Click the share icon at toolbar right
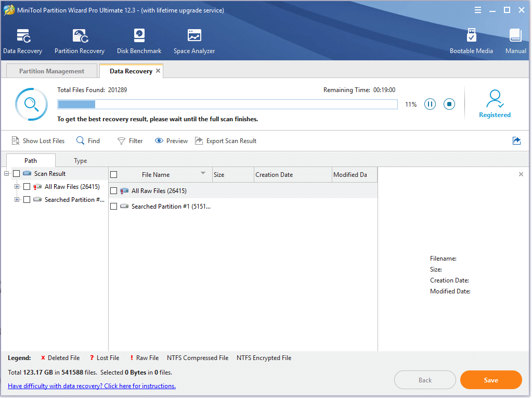 [516, 141]
